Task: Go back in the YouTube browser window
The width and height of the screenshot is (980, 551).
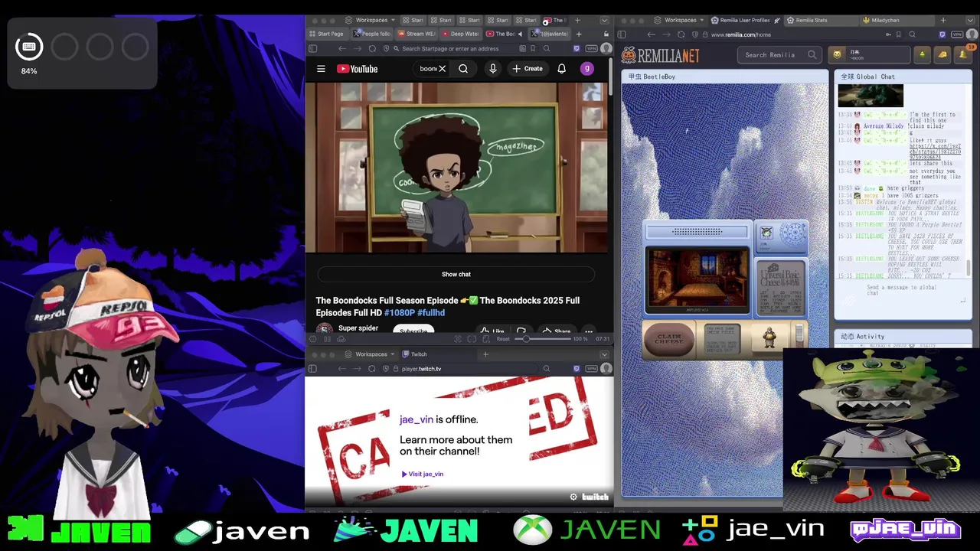Action: tap(341, 48)
